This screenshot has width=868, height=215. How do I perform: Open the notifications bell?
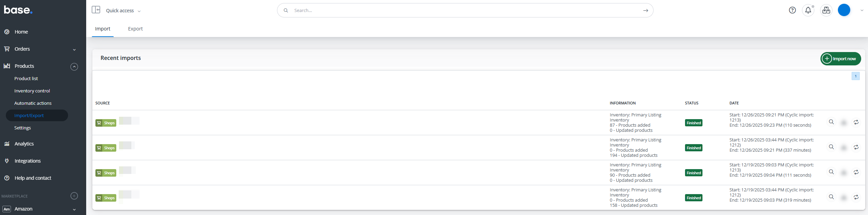[808, 10]
